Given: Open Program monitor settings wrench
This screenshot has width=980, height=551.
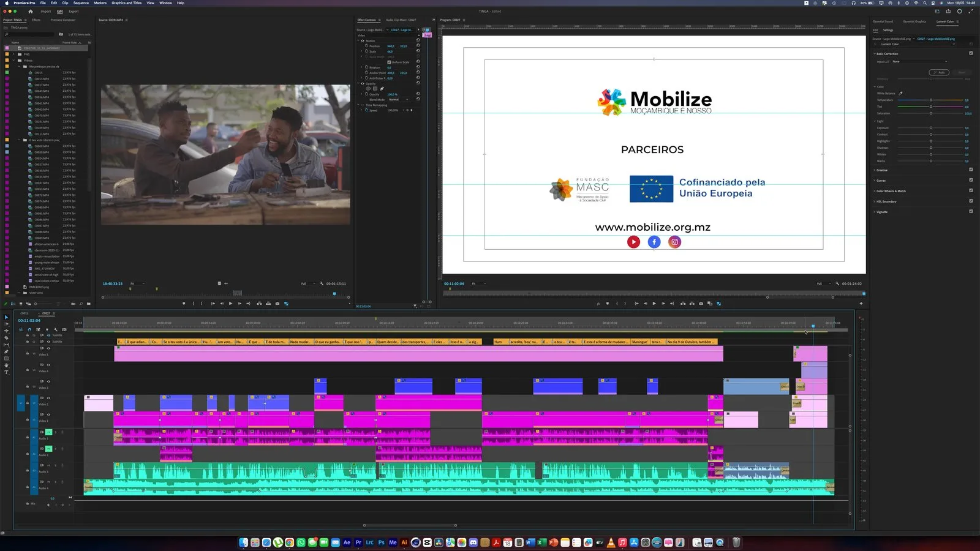Looking at the screenshot, I should pos(837,283).
